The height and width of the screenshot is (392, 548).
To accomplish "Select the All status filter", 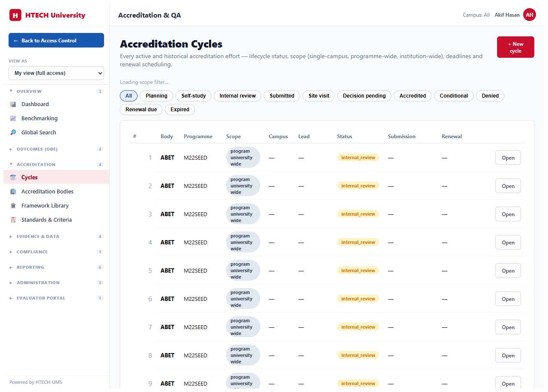I will [128, 96].
